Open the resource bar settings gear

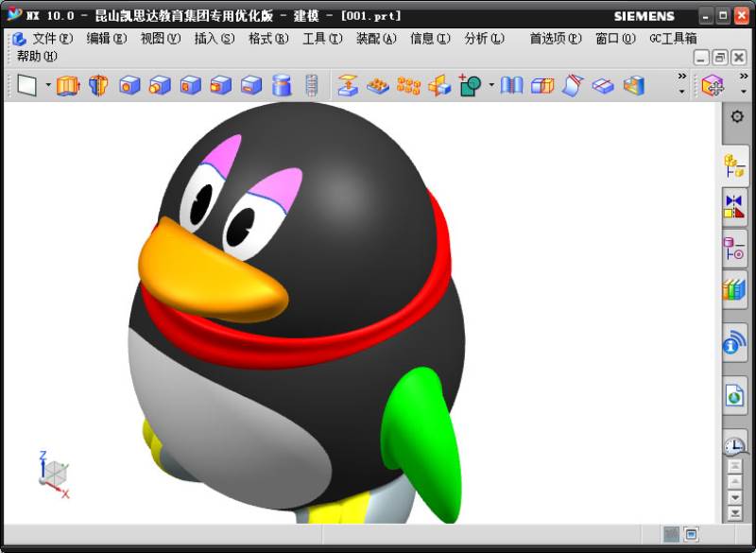737,117
